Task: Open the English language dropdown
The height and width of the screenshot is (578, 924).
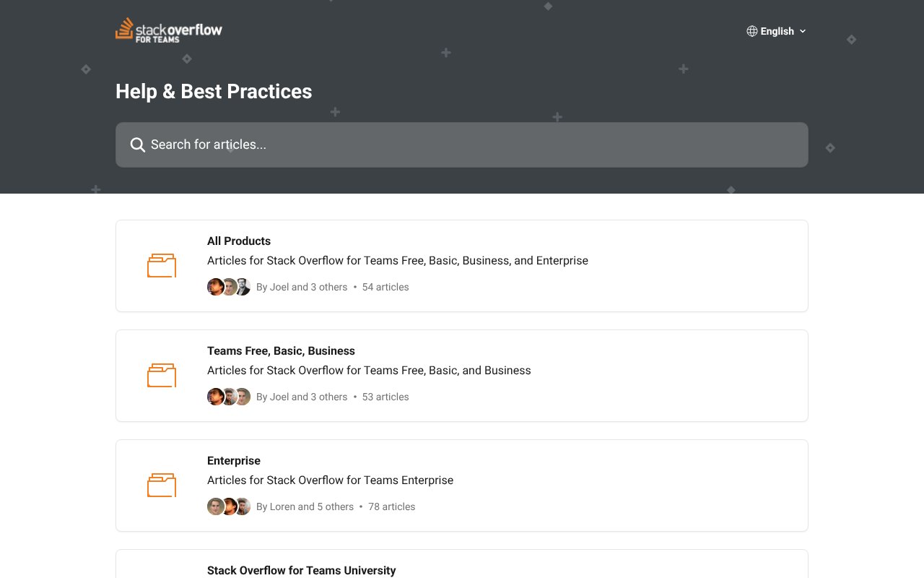Action: pyautogui.click(x=777, y=31)
